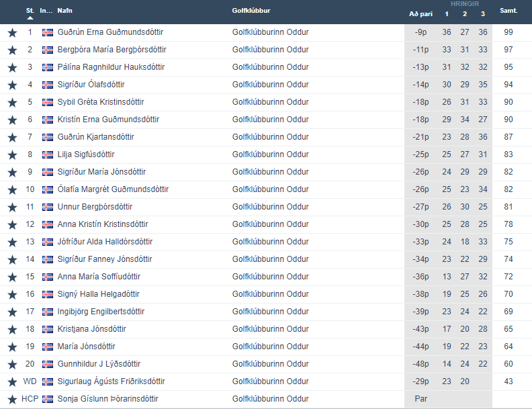Click Iceland flag beside Guðrún Erna Guðmundsdóttir

tap(48, 32)
